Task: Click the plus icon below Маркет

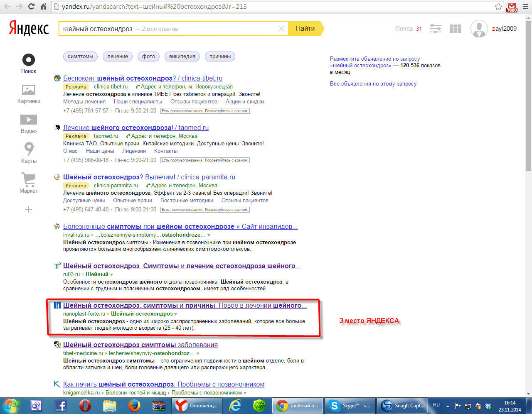Action: [x=29, y=209]
